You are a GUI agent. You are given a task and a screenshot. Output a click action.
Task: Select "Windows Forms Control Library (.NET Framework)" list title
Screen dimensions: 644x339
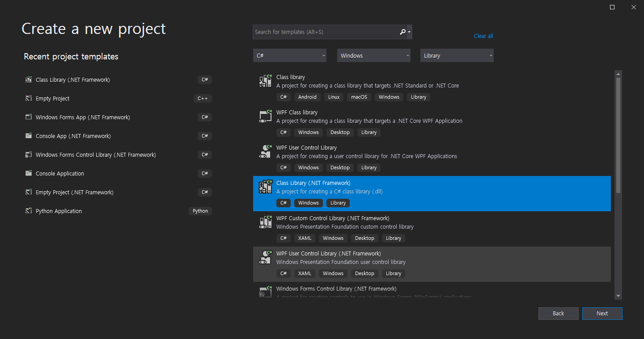pos(336,289)
